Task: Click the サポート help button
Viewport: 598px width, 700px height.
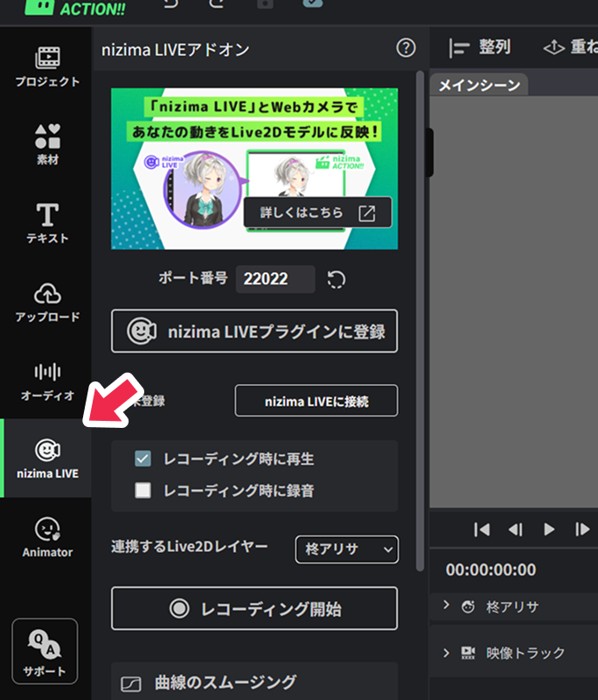Action: coord(45,652)
